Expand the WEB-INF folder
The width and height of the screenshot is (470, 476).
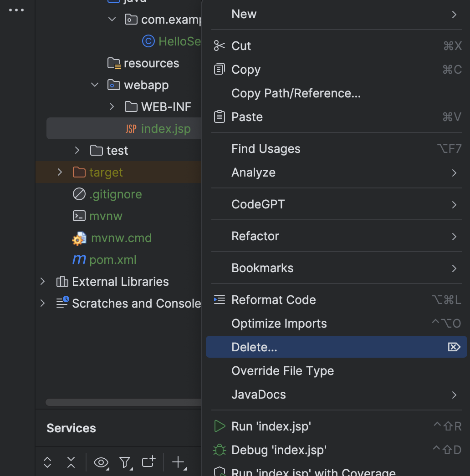112,106
